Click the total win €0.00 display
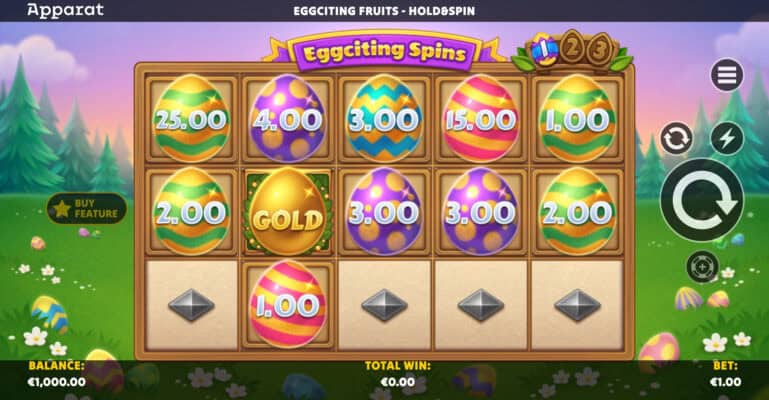The image size is (769, 400). point(398,382)
